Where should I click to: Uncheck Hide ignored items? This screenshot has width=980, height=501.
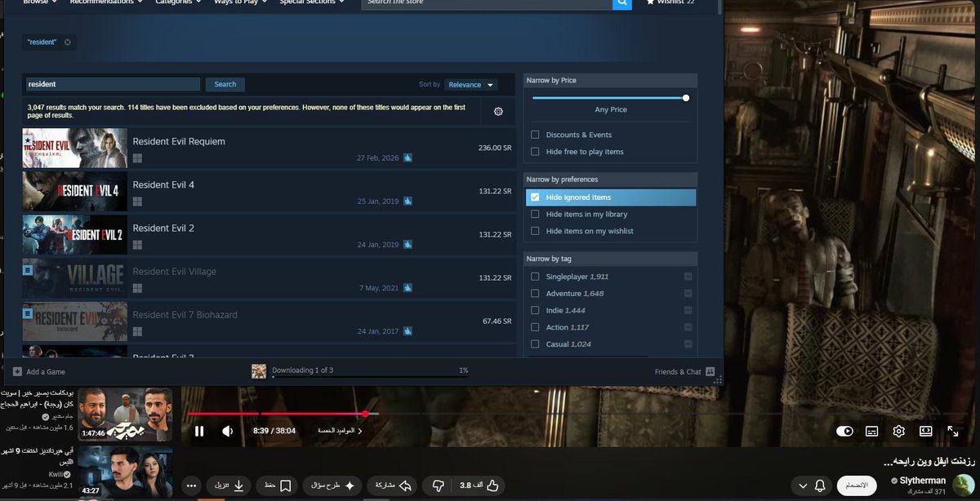click(x=535, y=197)
